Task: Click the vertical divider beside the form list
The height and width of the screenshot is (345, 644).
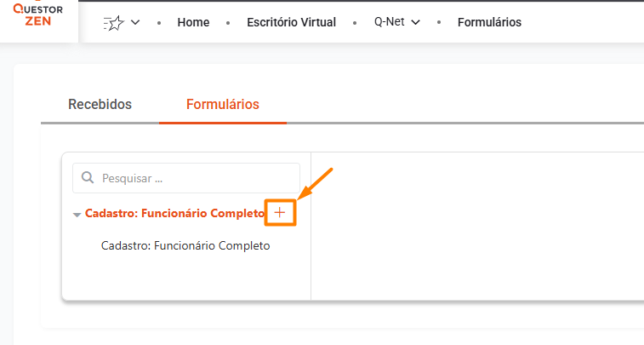Action: tap(311, 256)
